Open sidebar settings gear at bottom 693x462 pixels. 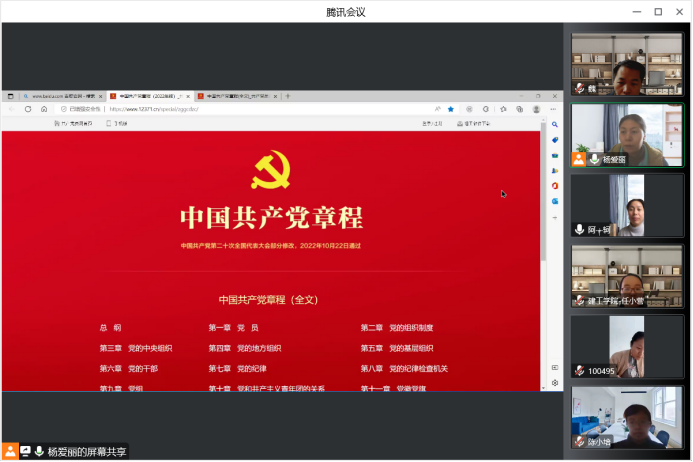pyautogui.click(x=555, y=383)
